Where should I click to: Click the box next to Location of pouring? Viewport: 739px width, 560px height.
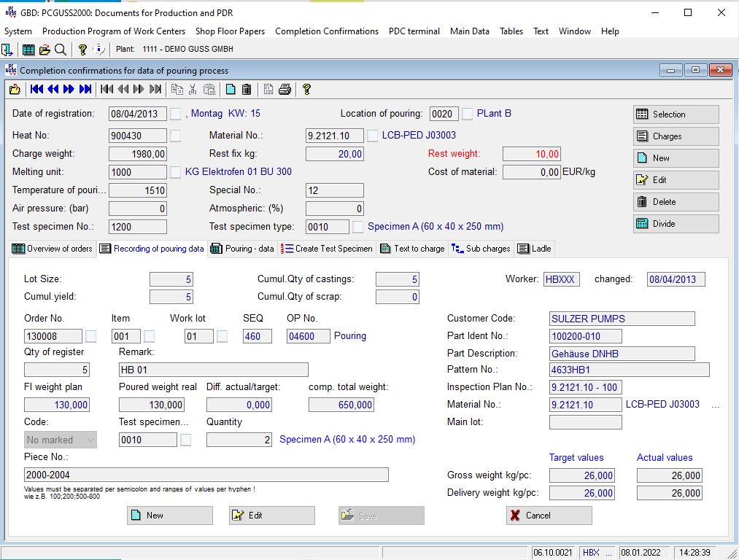pyautogui.click(x=468, y=114)
